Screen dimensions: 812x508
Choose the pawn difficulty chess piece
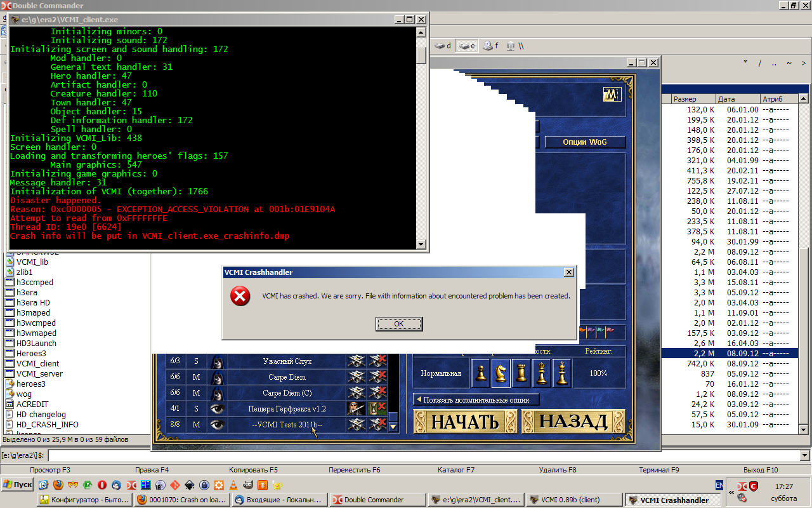pyautogui.click(x=481, y=373)
